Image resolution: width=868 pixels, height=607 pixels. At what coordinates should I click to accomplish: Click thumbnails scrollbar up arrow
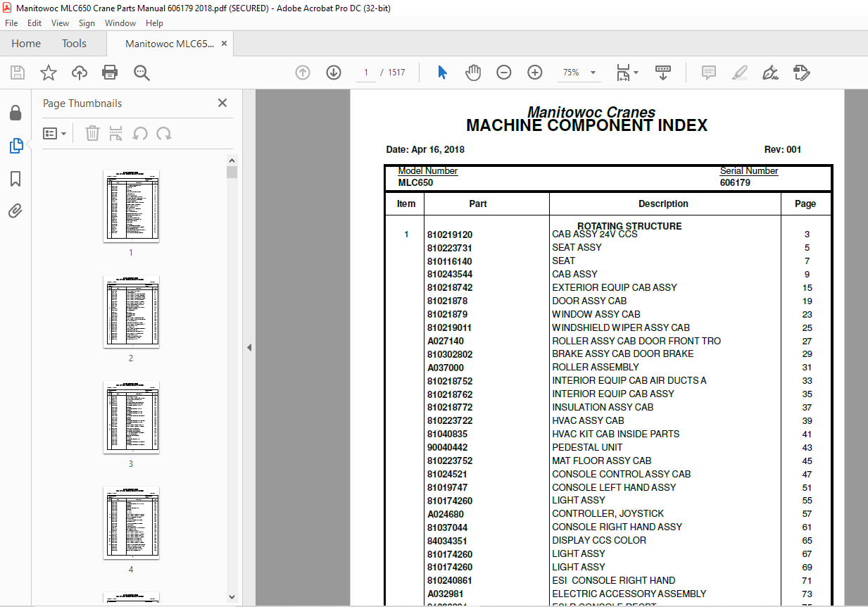coord(232,160)
